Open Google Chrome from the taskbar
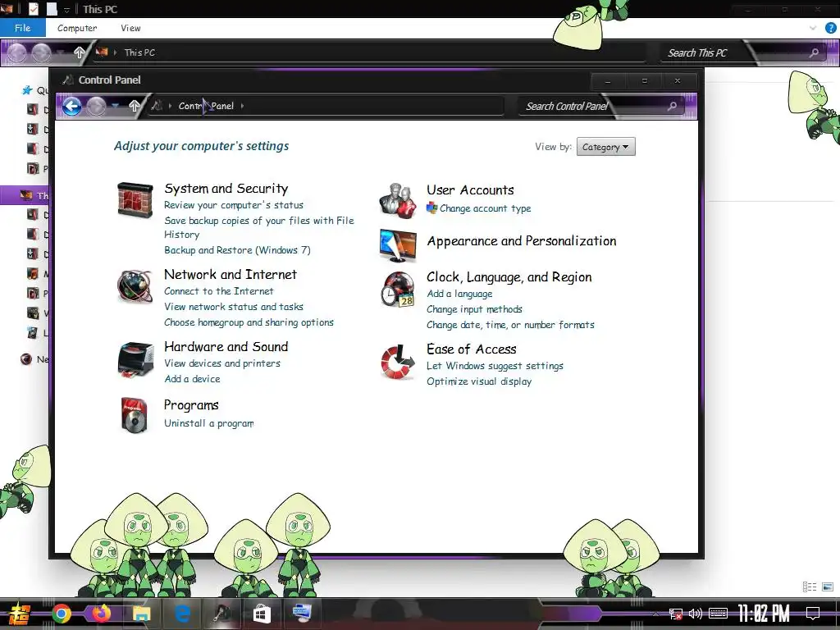 click(62, 614)
